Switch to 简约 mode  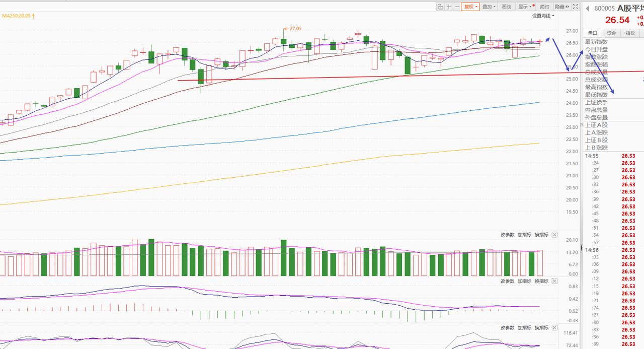544,7
